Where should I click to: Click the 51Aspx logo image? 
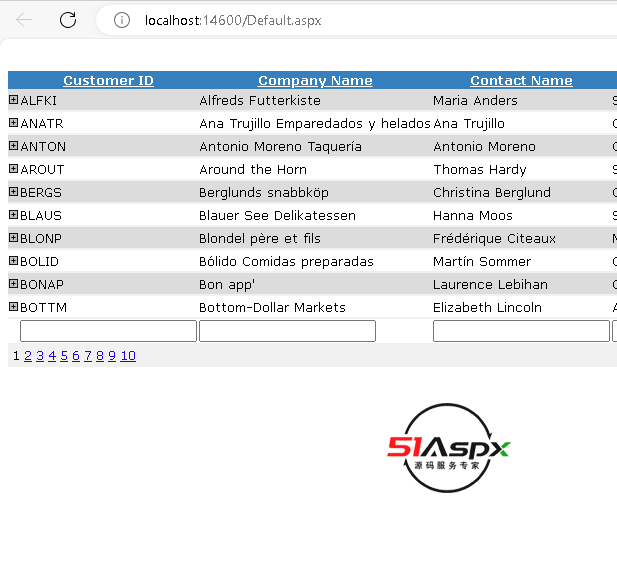(449, 448)
